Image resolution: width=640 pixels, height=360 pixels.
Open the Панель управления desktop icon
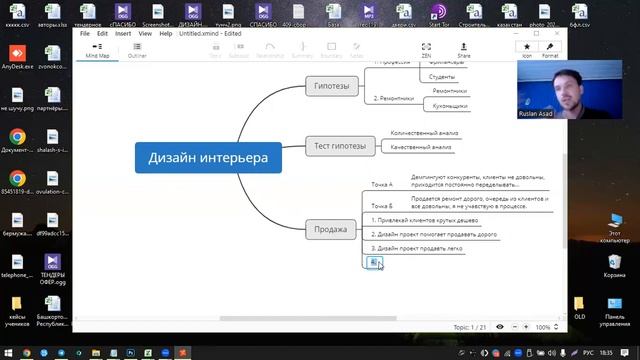615,312
